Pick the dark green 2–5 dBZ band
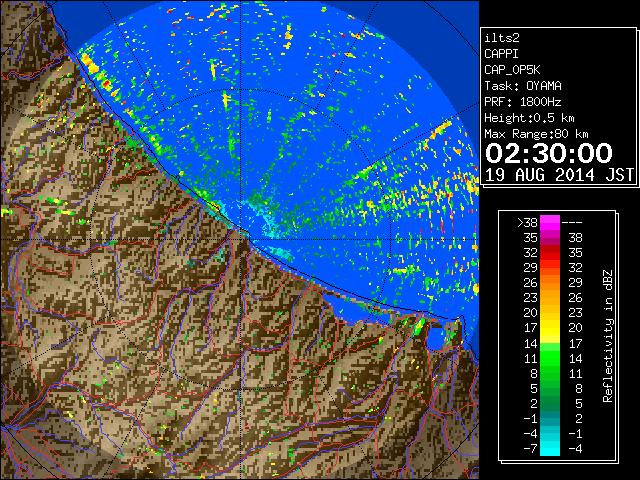Screen dimensions: 640x480 [550, 403]
